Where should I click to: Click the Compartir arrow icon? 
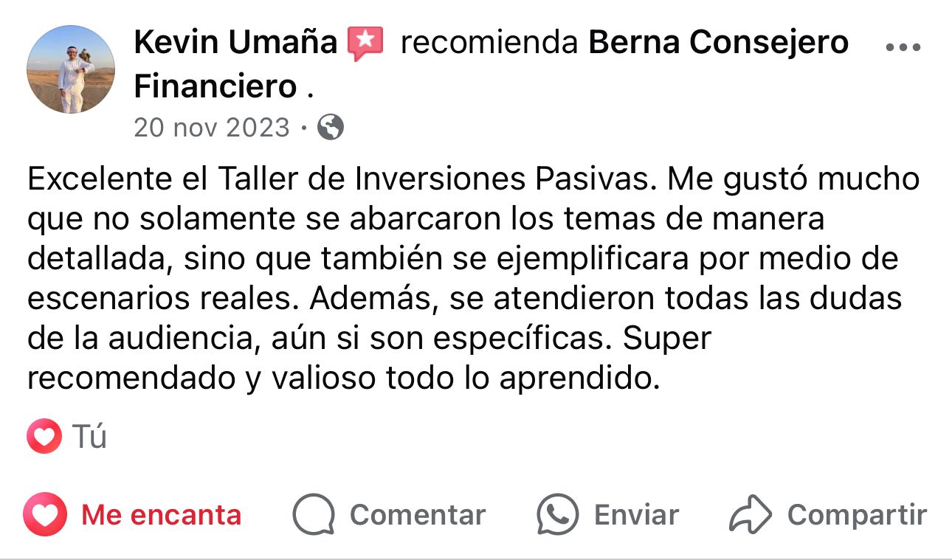pyautogui.click(x=750, y=514)
